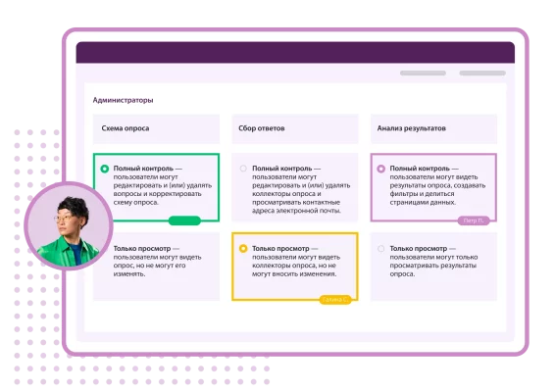Click the Анализ результатов column header
Viewport: 555px width, 392px height.
[433, 128]
